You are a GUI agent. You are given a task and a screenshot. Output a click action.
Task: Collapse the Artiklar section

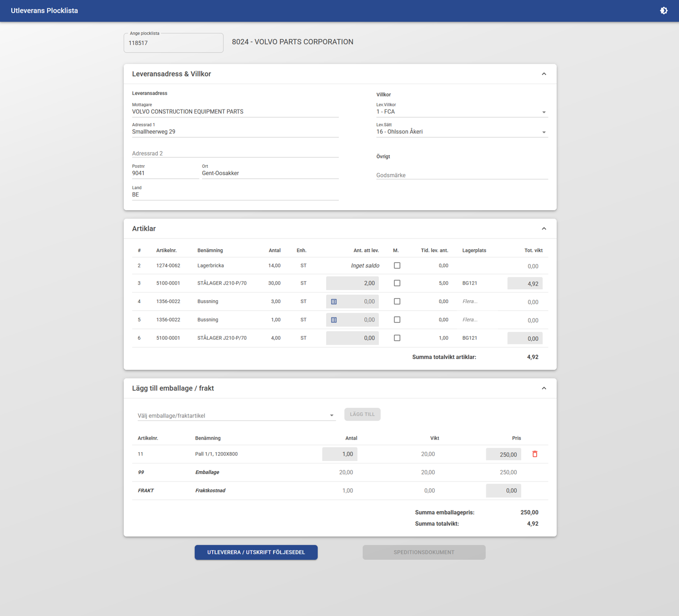[x=544, y=229]
